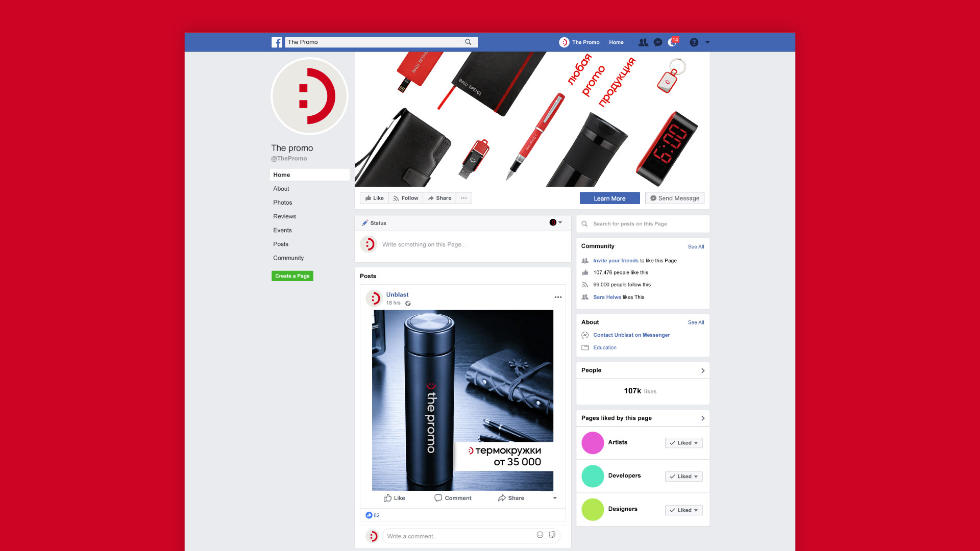Screen dimensions: 980x551
Task: Open notifications icon with 14 badge
Action: pyautogui.click(x=672, y=42)
